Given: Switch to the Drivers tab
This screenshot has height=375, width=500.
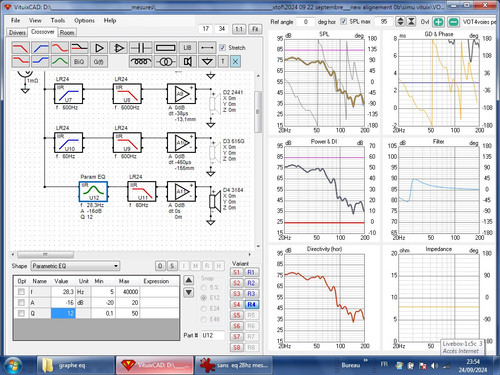Looking at the screenshot, I should click(17, 33).
